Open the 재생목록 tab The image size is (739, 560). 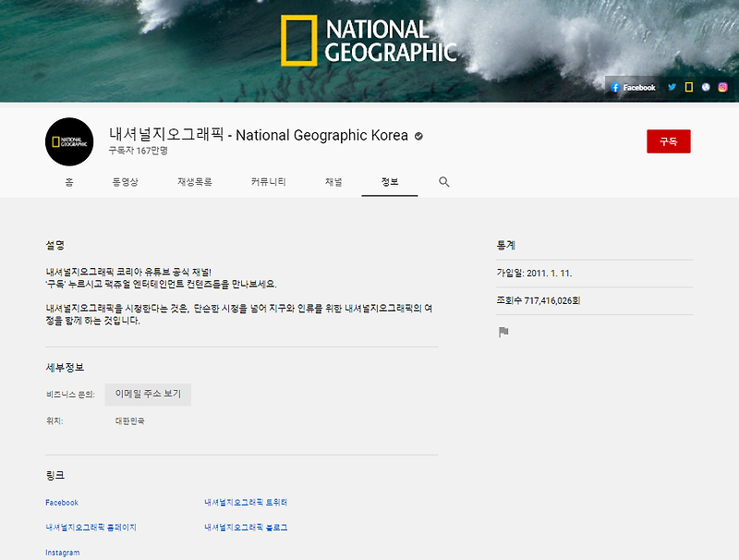[x=195, y=182]
